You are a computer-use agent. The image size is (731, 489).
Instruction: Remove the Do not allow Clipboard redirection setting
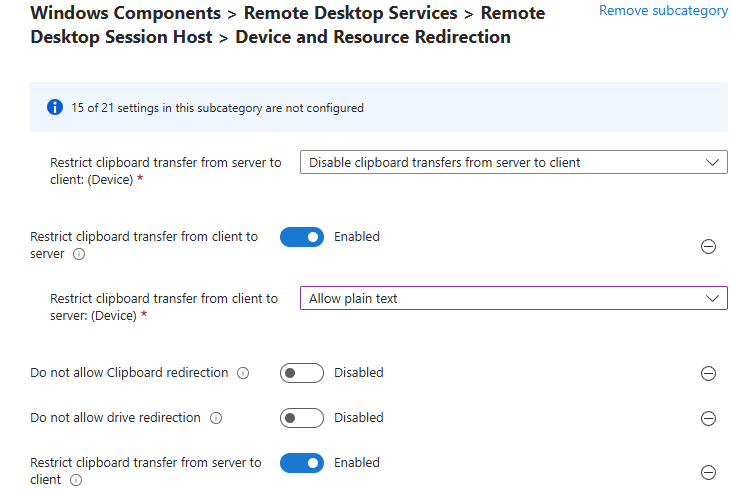tap(708, 373)
